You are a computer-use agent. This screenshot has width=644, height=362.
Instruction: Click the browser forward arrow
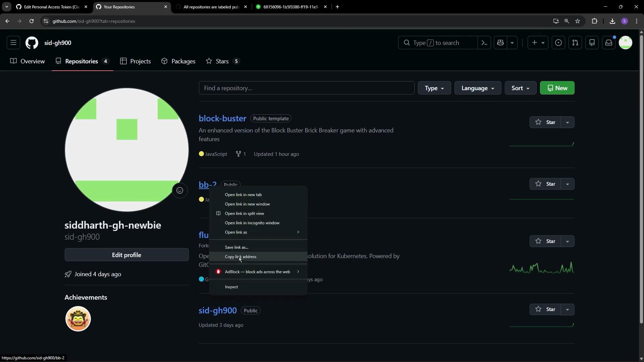point(19,21)
